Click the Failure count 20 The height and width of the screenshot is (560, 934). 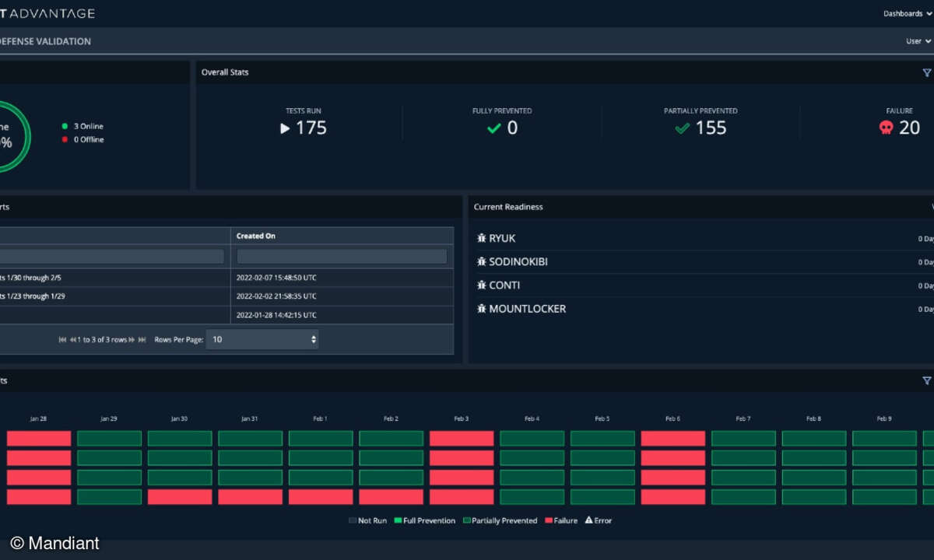click(x=909, y=128)
